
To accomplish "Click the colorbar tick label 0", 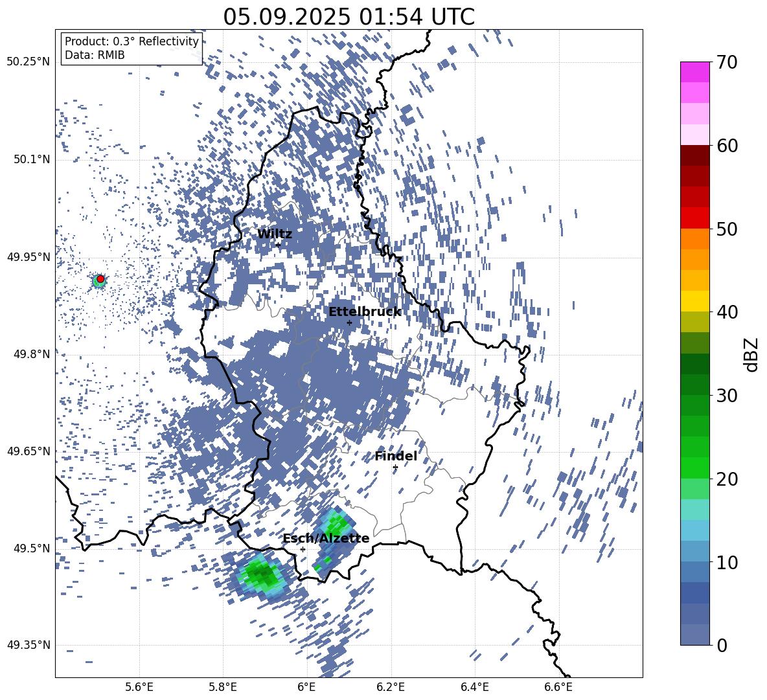I will 722,645.
